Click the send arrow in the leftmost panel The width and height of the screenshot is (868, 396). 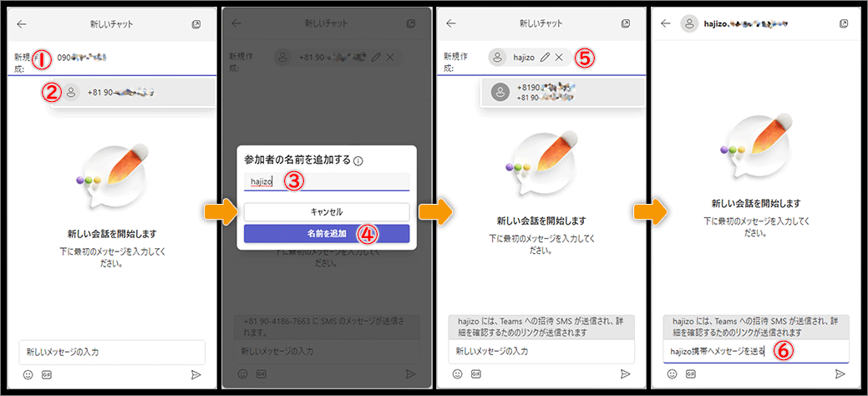[195, 374]
